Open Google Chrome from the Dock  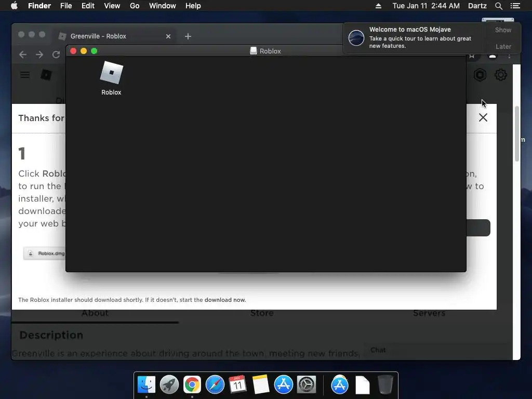192,385
